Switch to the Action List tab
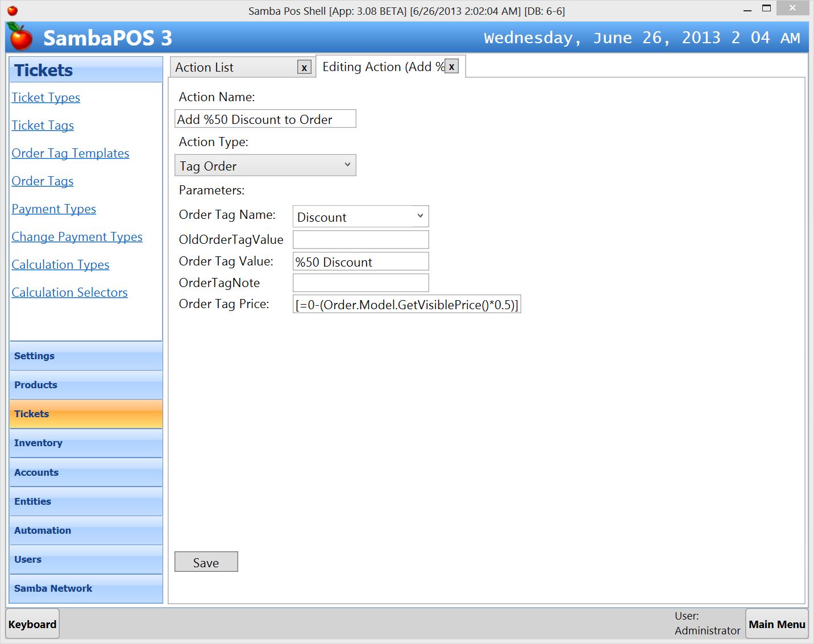This screenshot has height=644, width=814. point(233,68)
